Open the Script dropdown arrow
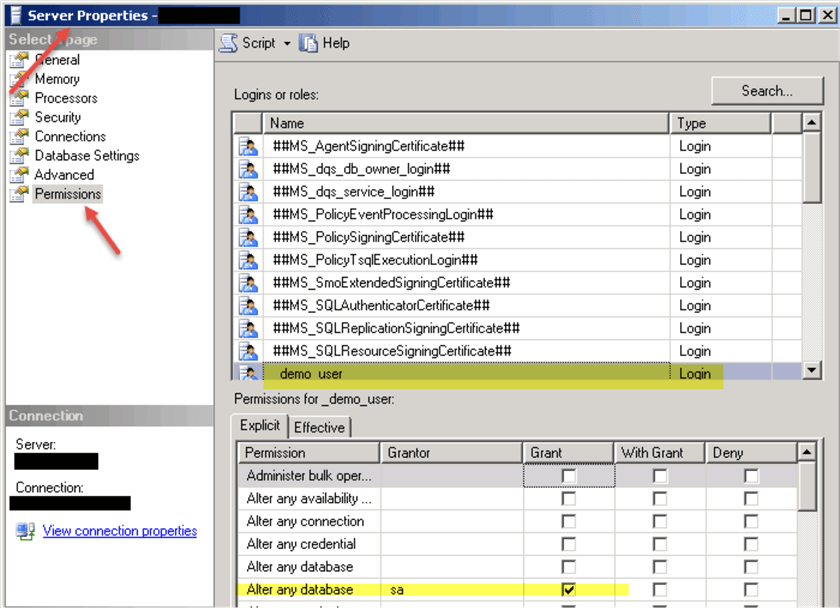 tap(287, 43)
